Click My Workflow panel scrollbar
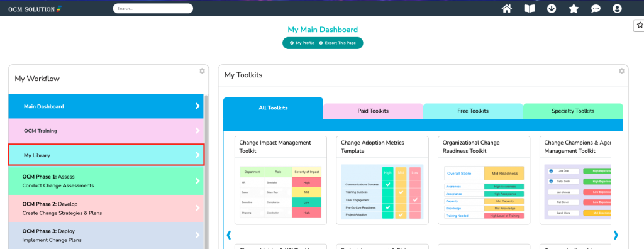644x249 pixels. [x=206, y=171]
